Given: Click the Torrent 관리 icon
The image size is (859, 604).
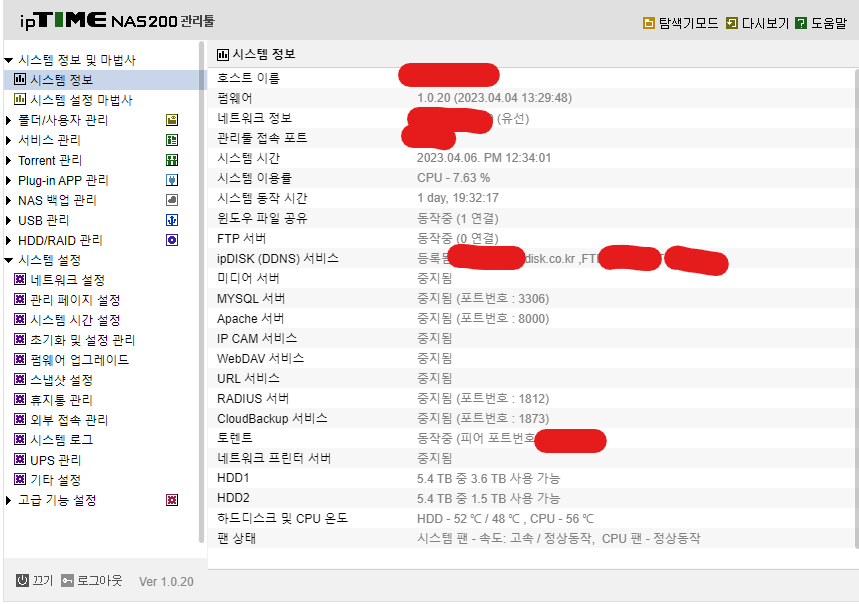Looking at the screenshot, I should click(x=172, y=160).
